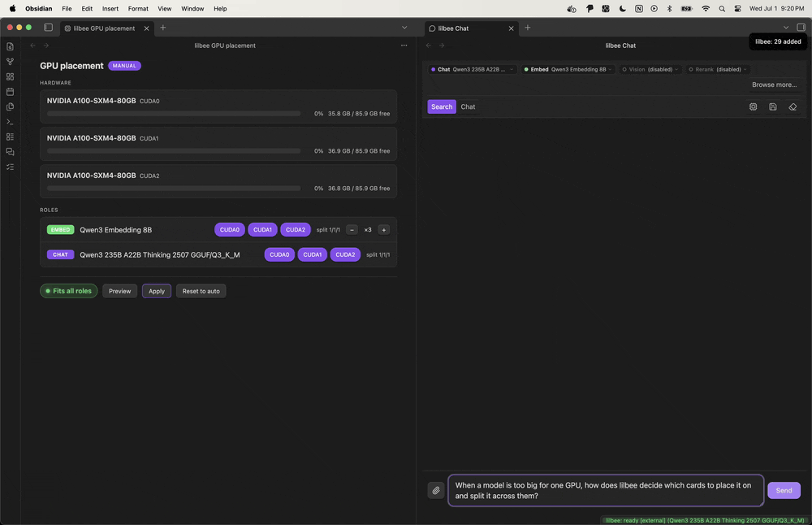Toggle CUDA0 for the Qwen3 Embedding 8B role
Image resolution: width=812 pixels, height=525 pixels.
pos(230,230)
